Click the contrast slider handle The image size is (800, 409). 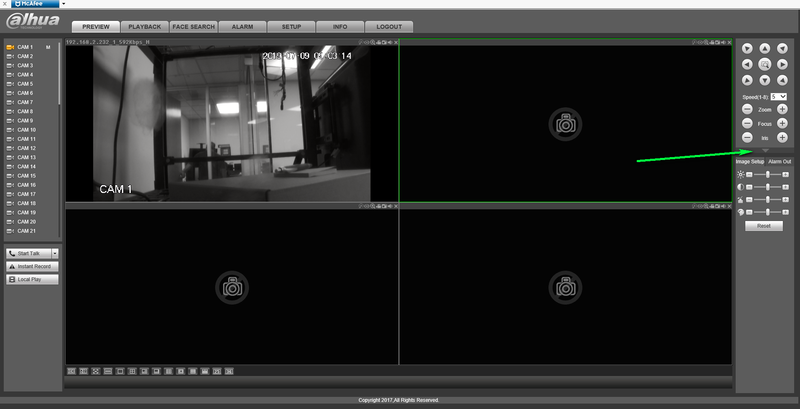point(767,187)
